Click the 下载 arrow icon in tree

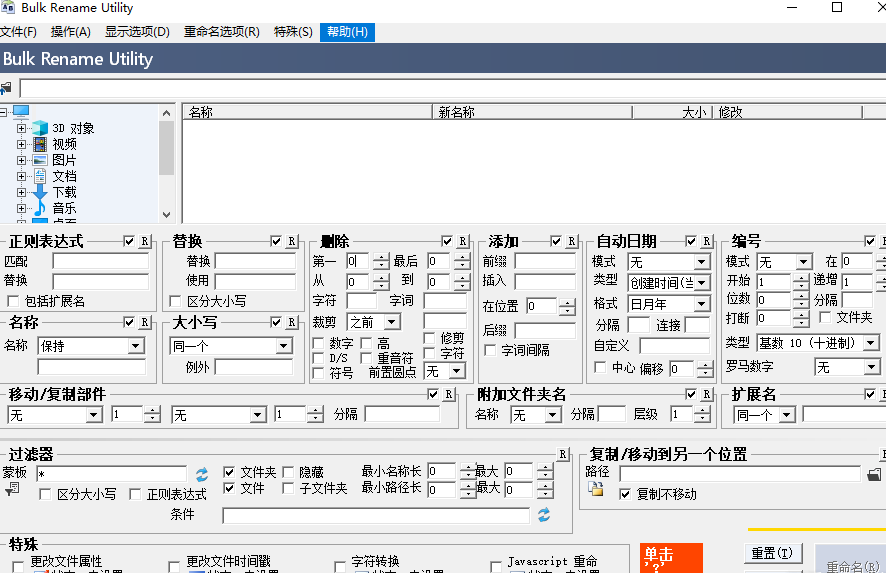pyautogui.click(x=40, y=192)
